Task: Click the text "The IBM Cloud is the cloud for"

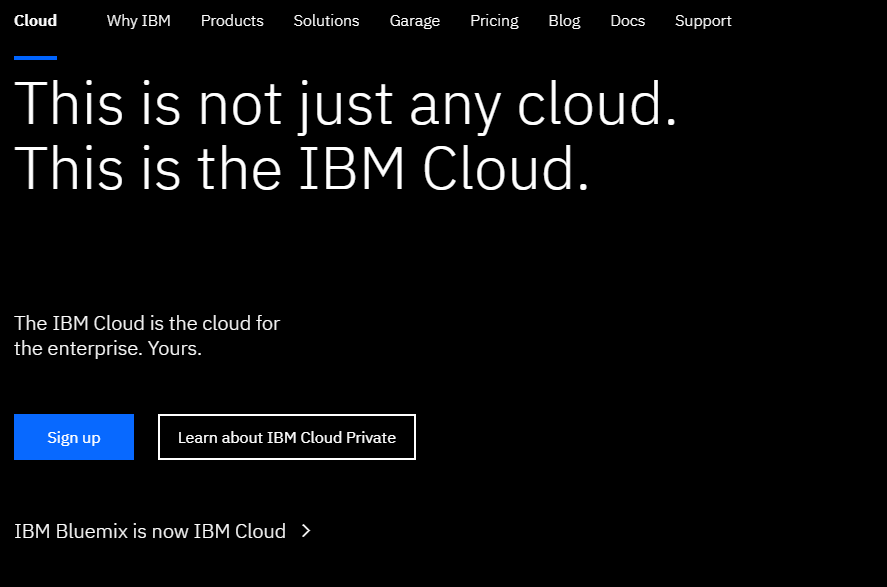Action: [x=147, y=323]
